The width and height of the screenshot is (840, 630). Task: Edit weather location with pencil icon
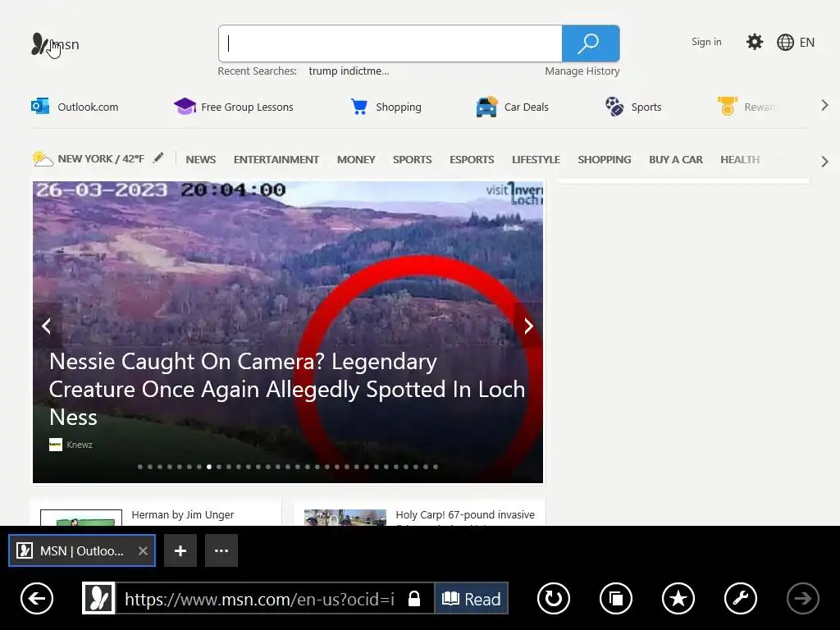coord(158,158)
